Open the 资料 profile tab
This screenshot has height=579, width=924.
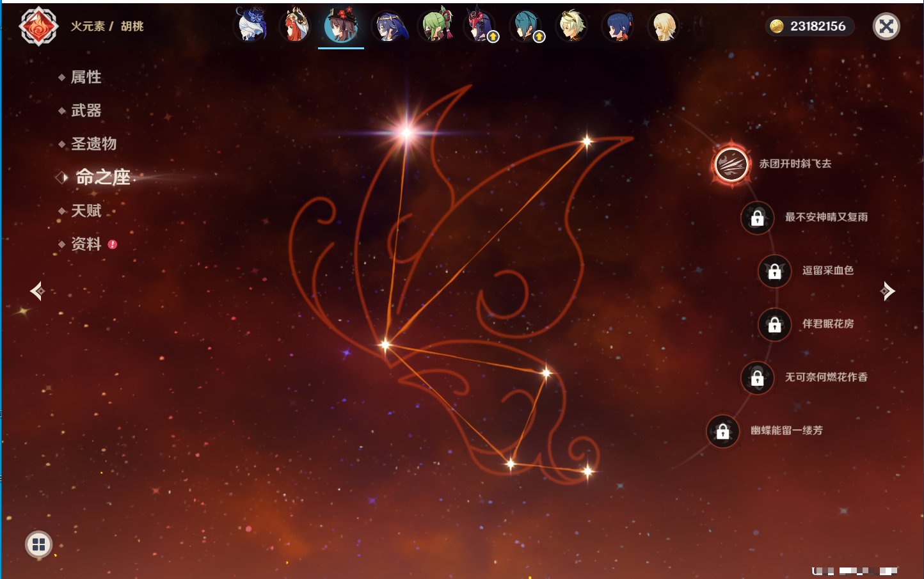tap(87, 244)
